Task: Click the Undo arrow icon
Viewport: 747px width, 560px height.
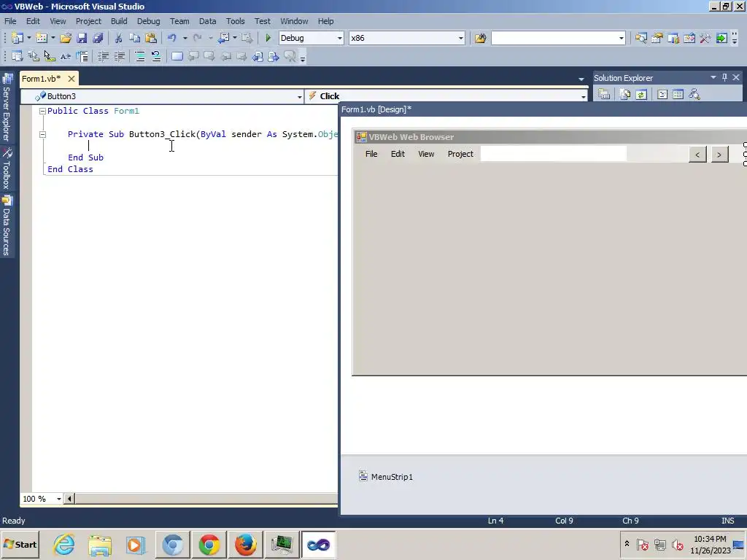Action: (x=172, y=38)
